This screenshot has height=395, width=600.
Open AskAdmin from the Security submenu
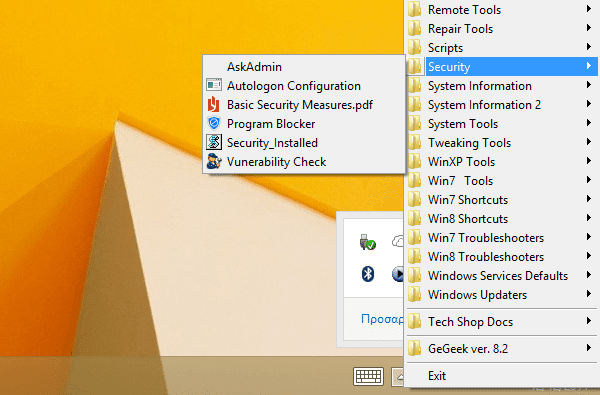click(304, 67)
